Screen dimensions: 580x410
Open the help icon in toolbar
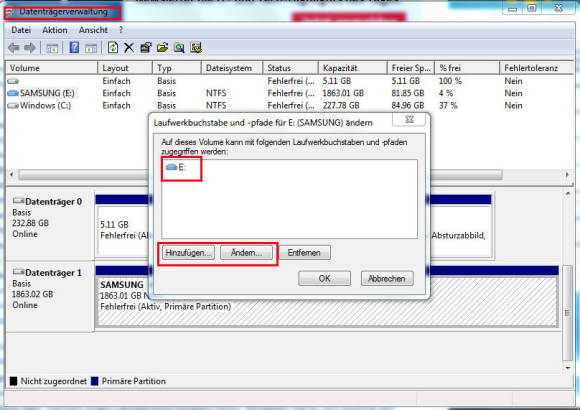(x=74, y=48)
